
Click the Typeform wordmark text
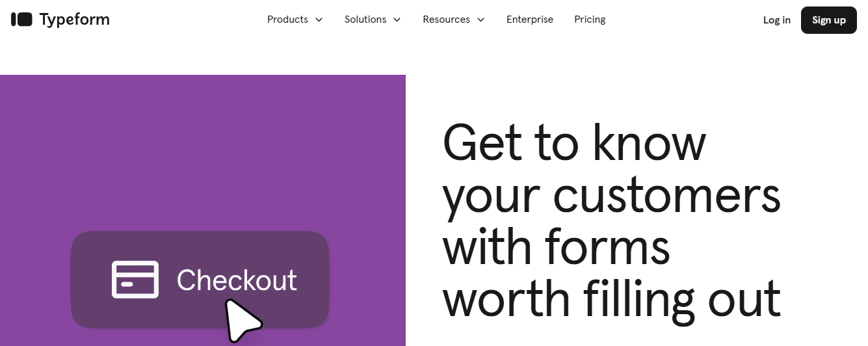[x=74, y=20]
